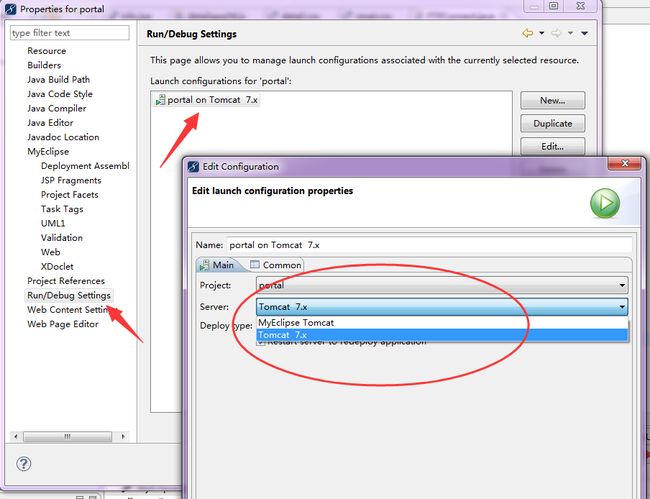
Task: Select JSP Fragments under MyEclipse
Action: (x=71, y=180)
